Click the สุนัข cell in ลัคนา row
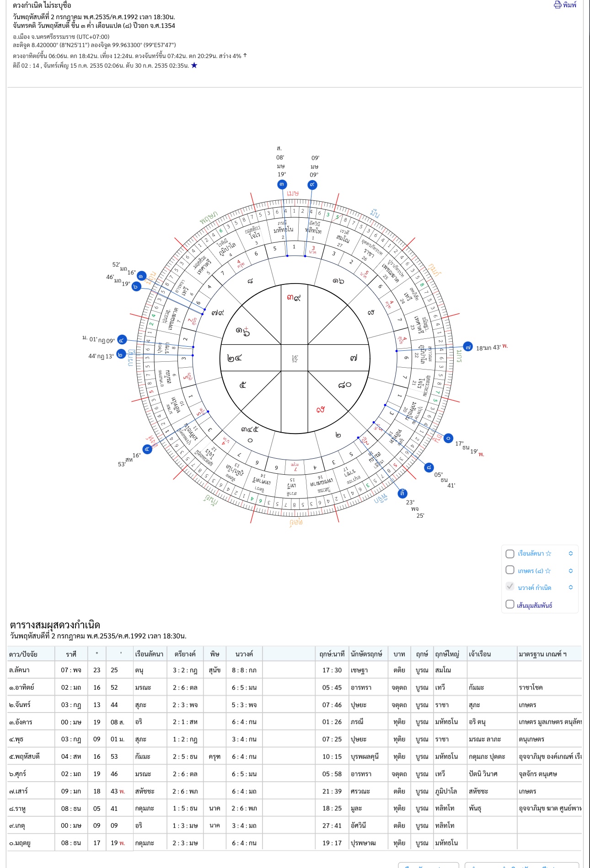 click(x=215, y=670)
